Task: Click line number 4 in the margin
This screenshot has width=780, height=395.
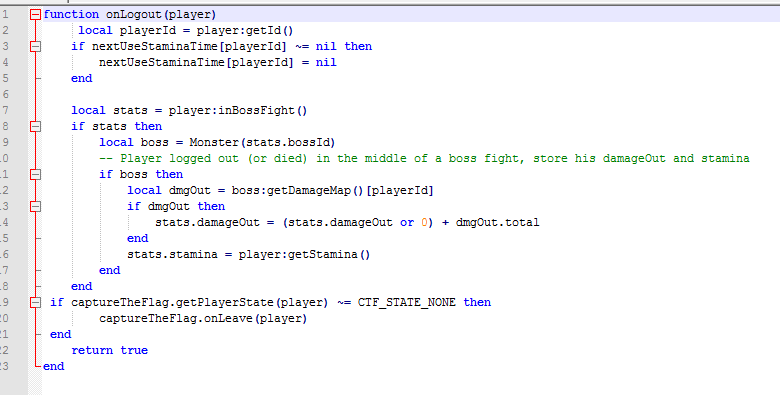Action: click(5, 62)
